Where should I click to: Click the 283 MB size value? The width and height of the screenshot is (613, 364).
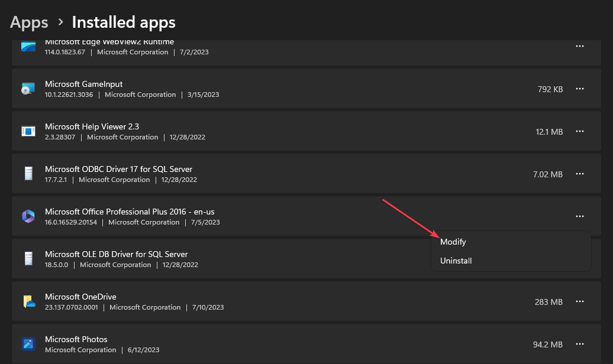point(549,303)
